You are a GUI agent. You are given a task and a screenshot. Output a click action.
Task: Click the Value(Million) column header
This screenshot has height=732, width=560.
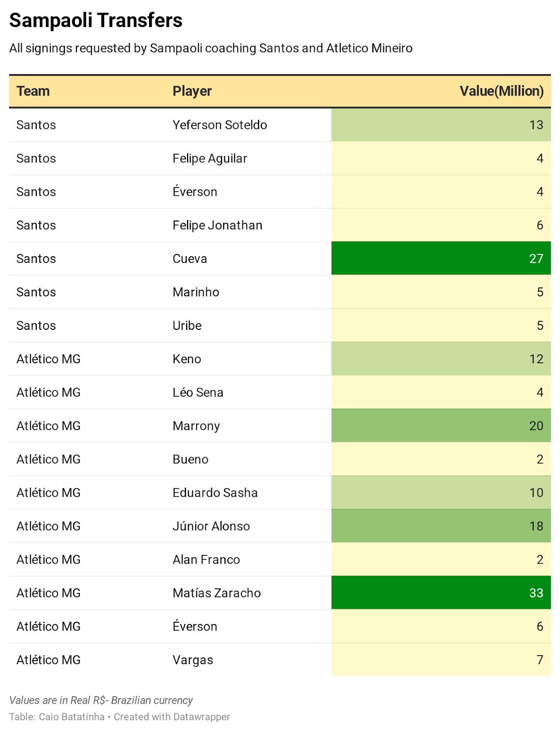pos(501,91)
